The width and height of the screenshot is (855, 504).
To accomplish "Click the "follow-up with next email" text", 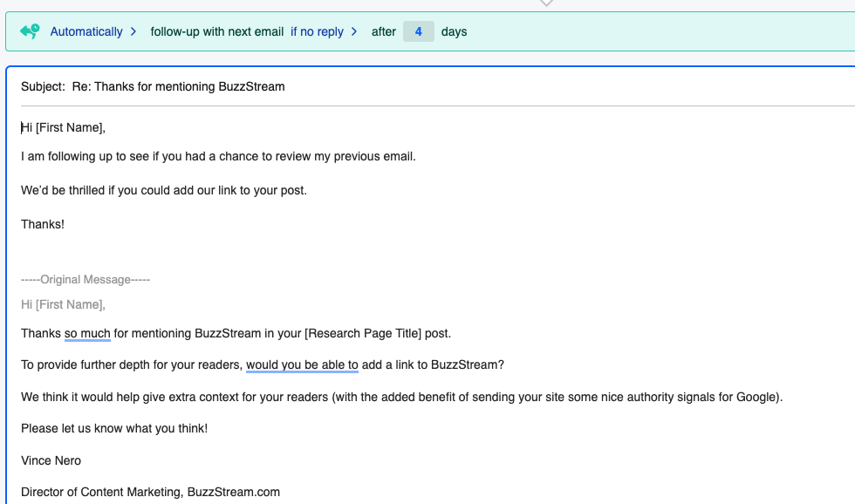I will coord(216,31).
